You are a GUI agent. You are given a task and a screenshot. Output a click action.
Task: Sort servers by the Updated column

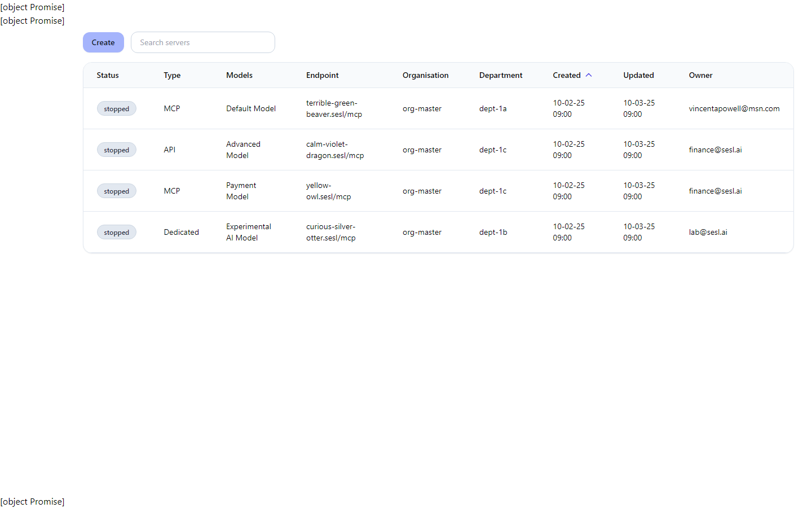pos(638,75)
